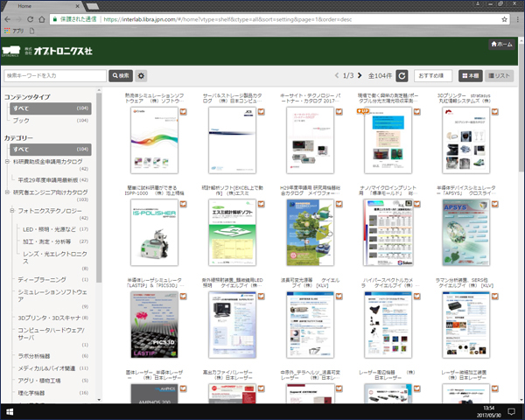
Task: Collapse the フォトニクステクノロジー tree node
Action: 12,211
